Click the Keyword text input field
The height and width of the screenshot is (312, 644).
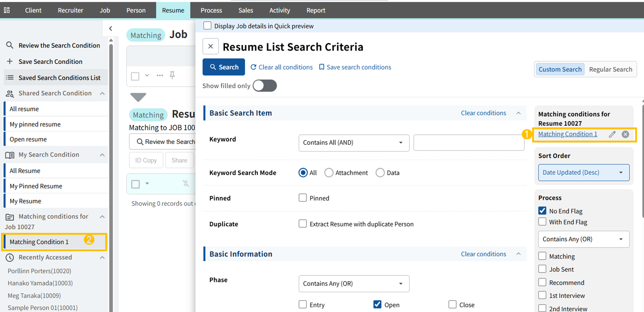[468, 143]
